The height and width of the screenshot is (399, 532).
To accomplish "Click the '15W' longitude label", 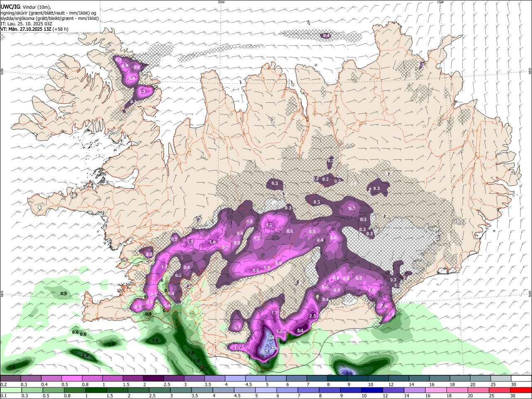I will (440, 2).
